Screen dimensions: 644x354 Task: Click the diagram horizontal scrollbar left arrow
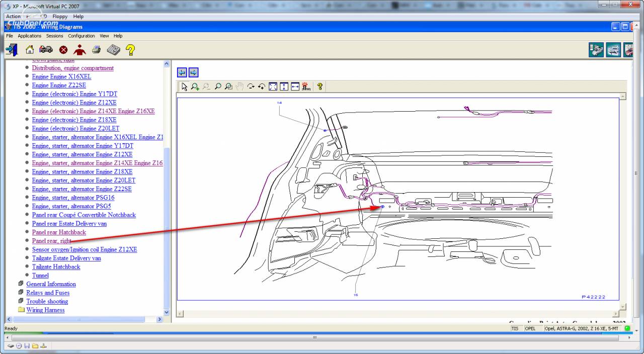(x=180, y=313)
